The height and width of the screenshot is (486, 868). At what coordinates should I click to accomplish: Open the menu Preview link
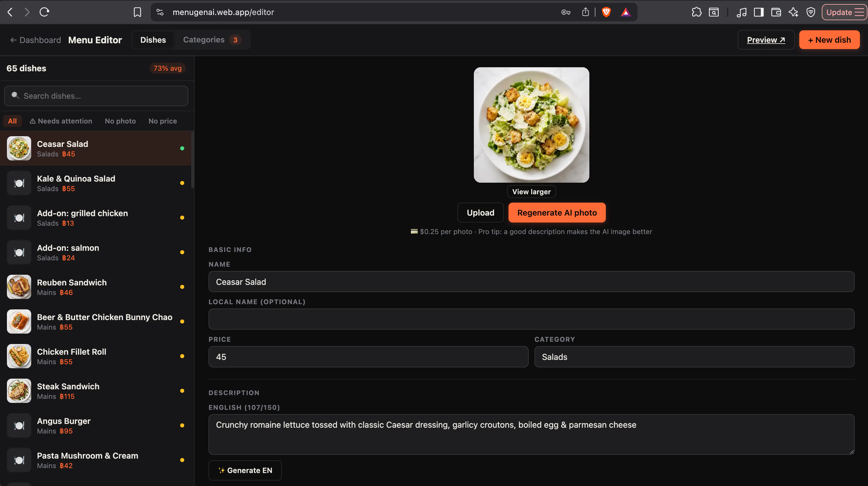(766, 40)
